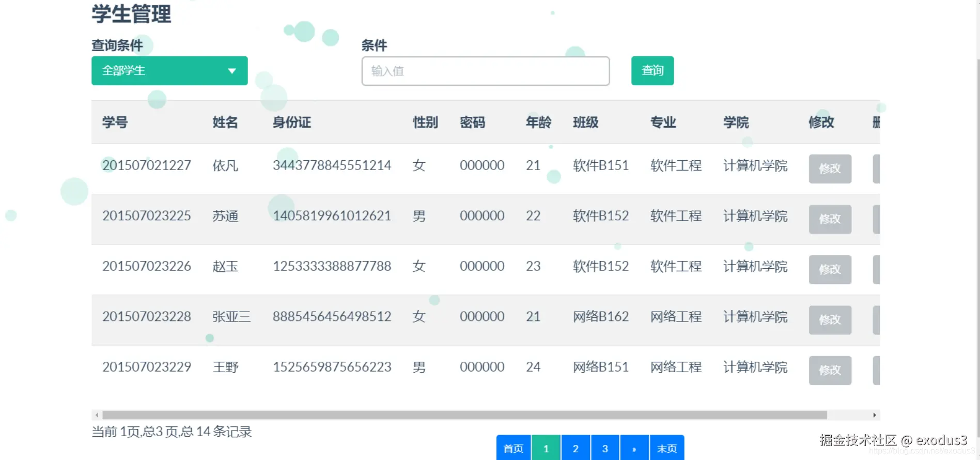The height and width of the screenshot is (460, 980).
Task: Click the green 查询 button
Action: [x=652, y=71]
